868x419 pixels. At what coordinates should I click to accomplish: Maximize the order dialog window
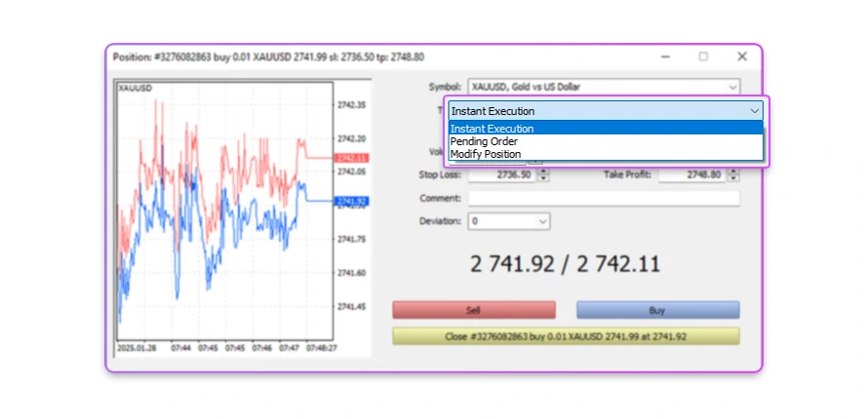[x=703, y=57]
